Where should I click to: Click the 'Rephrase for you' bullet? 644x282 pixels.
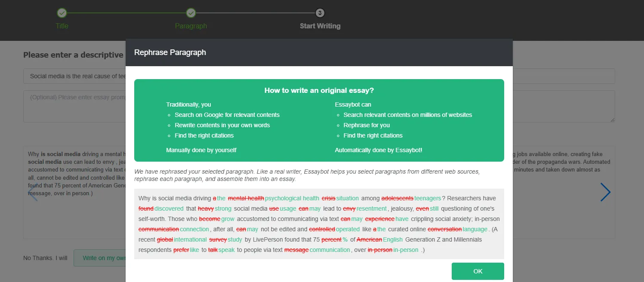pos(367,125)
